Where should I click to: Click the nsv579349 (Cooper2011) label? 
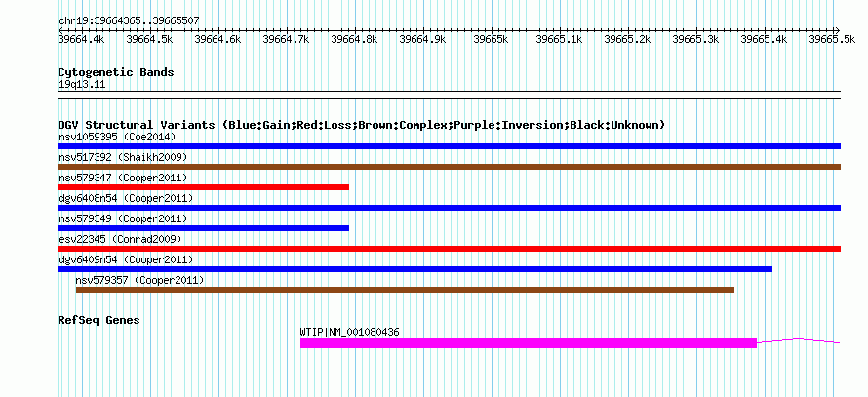click(x=123, y=218)
